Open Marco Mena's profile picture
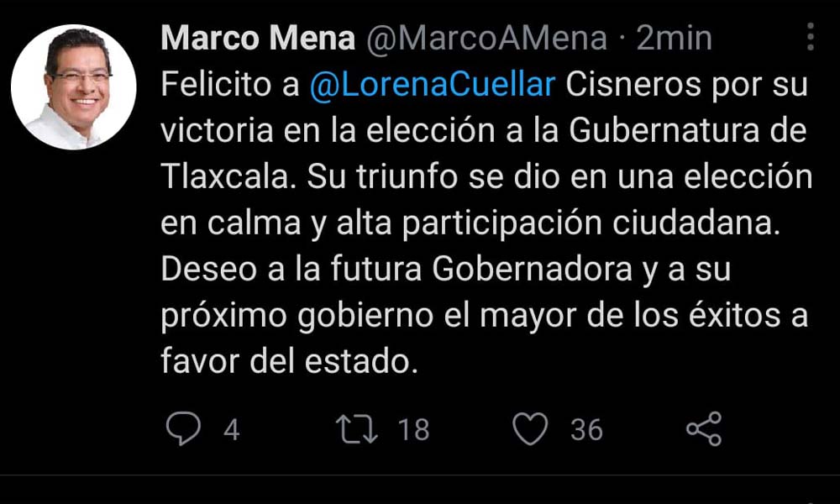This screenshot has height=504, width=840. 74,87
